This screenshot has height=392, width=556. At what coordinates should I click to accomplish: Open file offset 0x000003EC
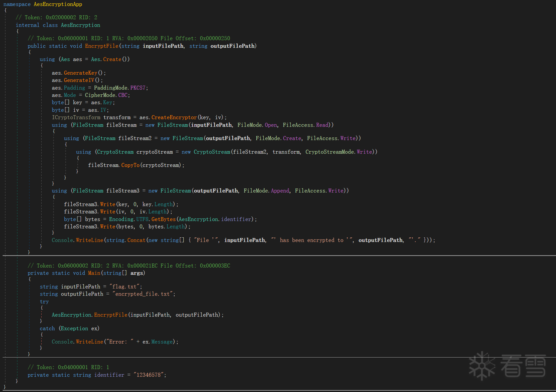(x=215, y=266)
